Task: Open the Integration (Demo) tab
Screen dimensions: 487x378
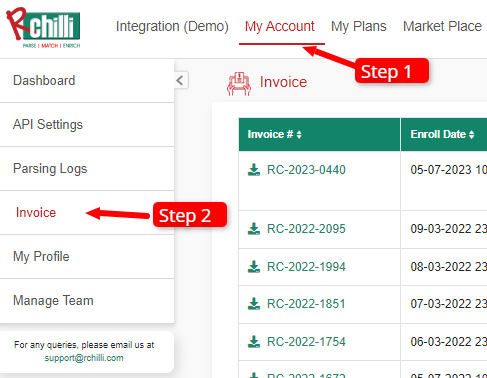Action: click(172, 26)
